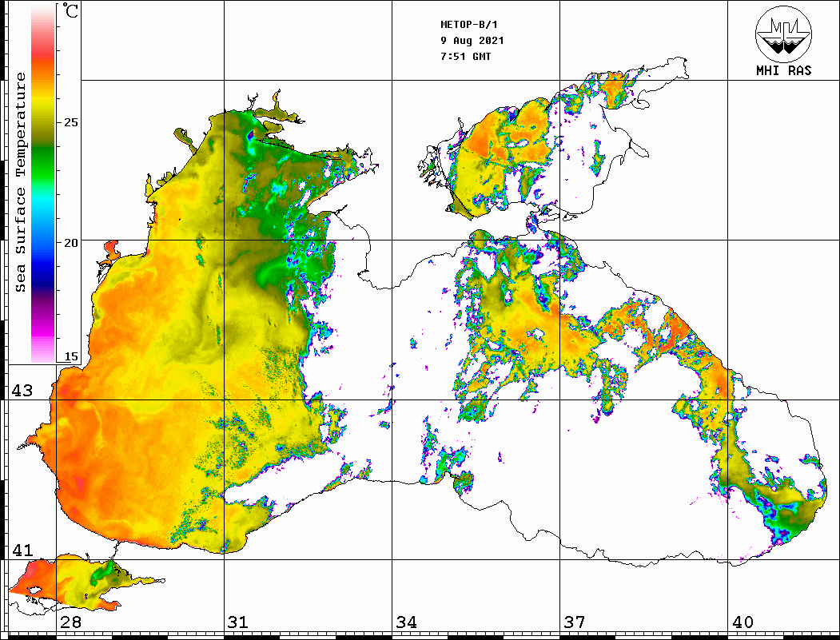The image size is (840, 640).
Task: Click the '25' tick label on color scale
Action: click(70, 122)
